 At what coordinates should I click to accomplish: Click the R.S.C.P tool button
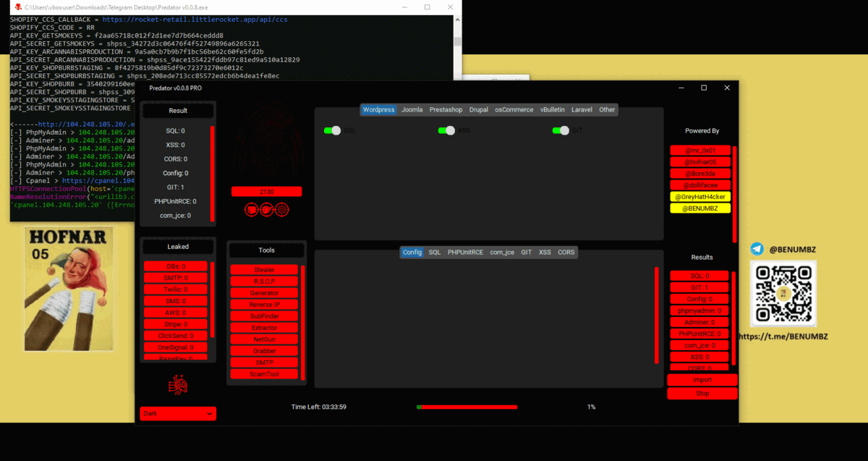click(x=264, y=282)
